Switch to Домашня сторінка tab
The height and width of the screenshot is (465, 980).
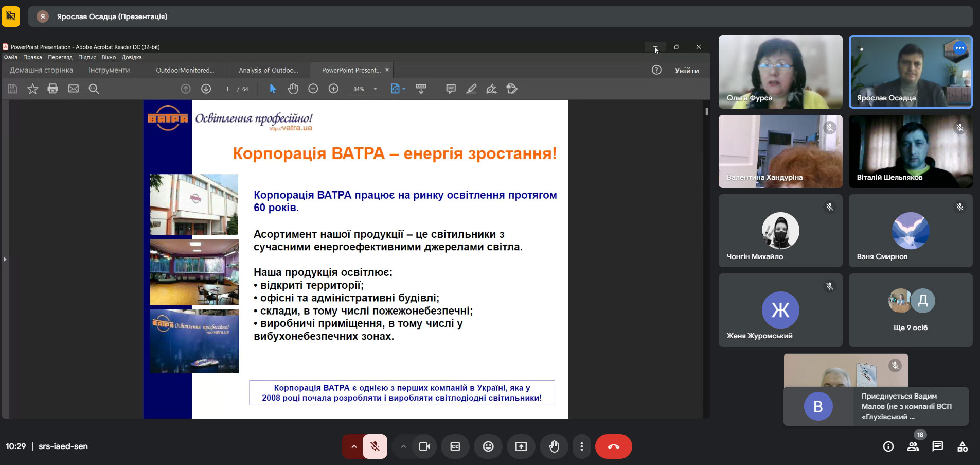pyautogui.click(x=41, y=70)
